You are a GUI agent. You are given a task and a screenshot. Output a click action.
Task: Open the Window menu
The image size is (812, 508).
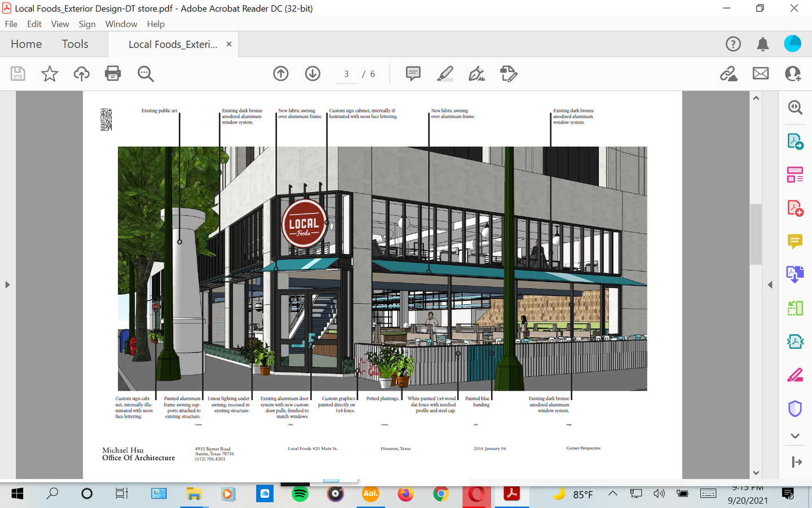[121, 24]
